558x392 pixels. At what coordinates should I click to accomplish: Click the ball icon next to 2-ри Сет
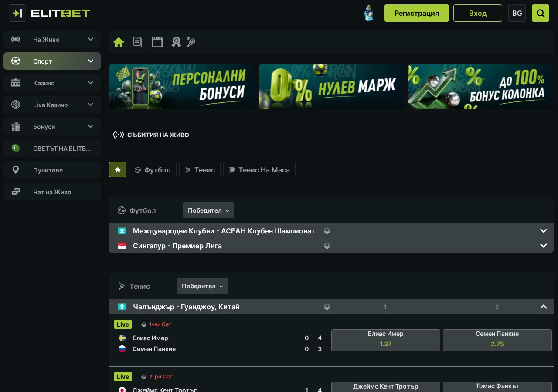(x=144, y=377)
